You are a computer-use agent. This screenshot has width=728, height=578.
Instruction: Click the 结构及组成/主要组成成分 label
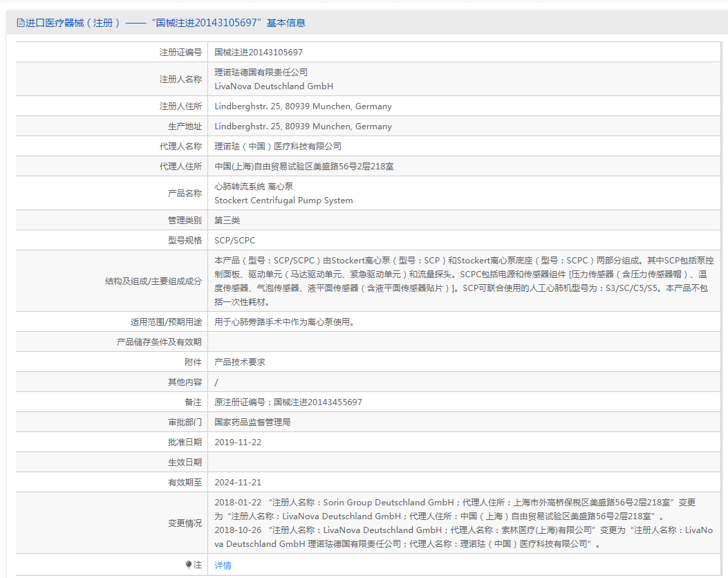(153, 281)
